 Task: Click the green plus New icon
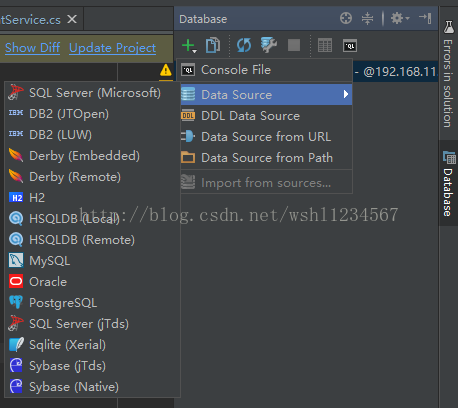(x=189, y=46)
